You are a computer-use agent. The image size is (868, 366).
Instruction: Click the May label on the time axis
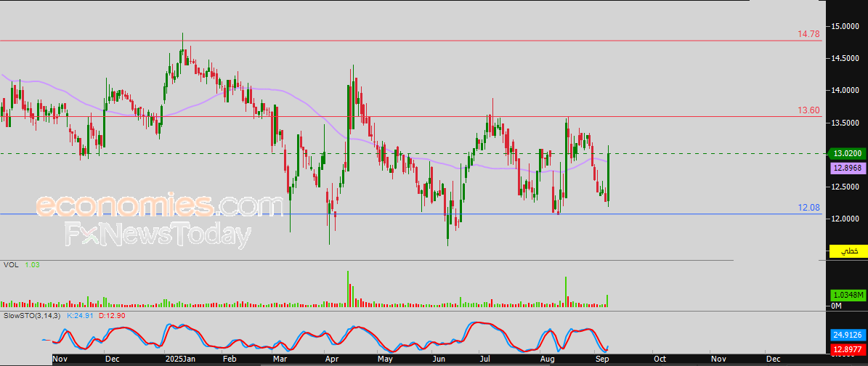(x=385, y=359)
